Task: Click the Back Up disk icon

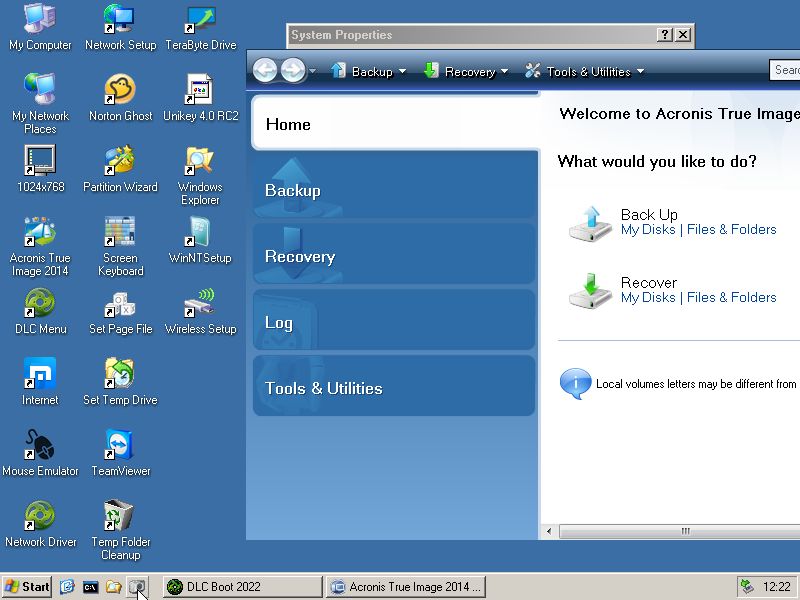Action: (590, 223)
